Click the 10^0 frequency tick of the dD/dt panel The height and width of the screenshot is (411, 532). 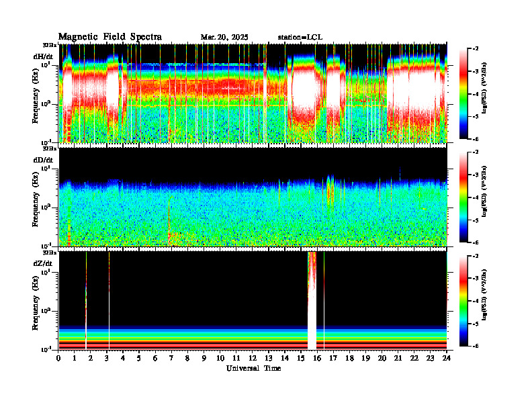(x=46, y=208)
